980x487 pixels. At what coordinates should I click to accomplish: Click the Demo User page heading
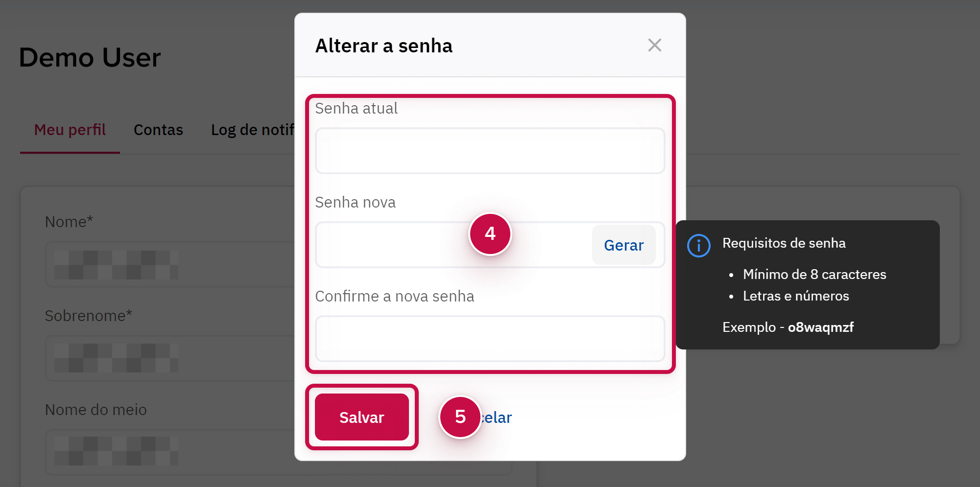tap(90, 58)
